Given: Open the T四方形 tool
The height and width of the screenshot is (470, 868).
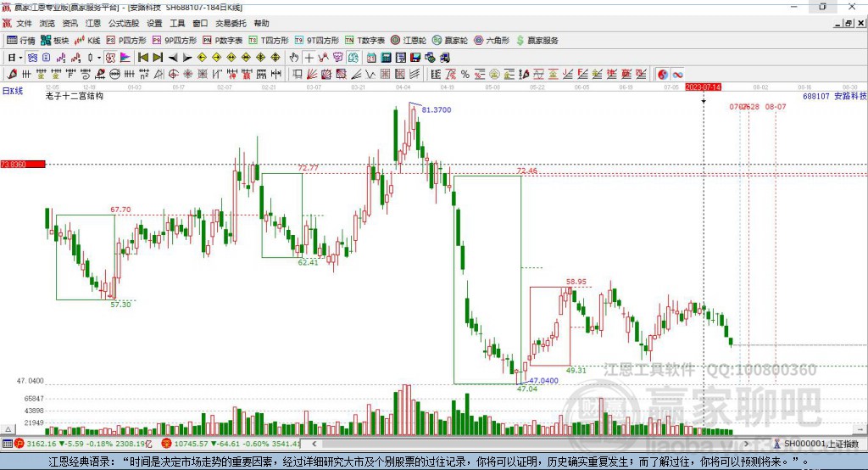Looking at the screenshot, I should click(269, 41).
